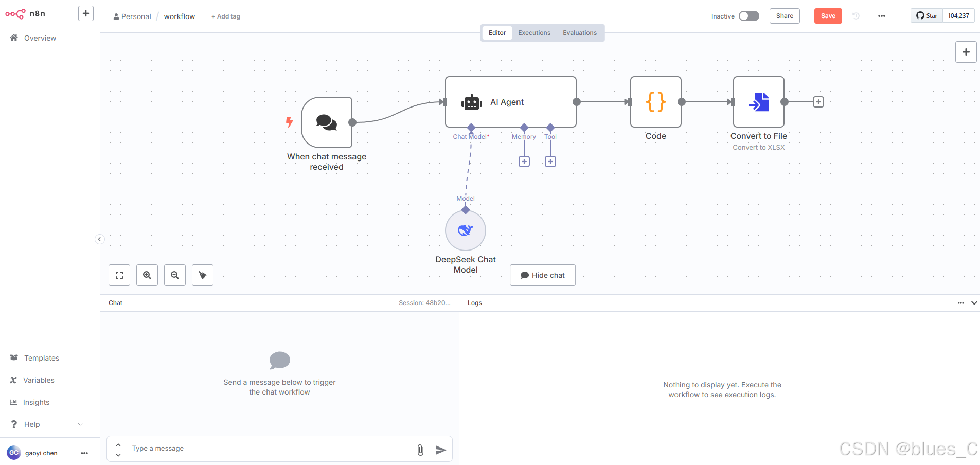The width and height of the screenshot is (980, 465).
Task: Zoom in on the canvas
Action: [x=147, y=275]
